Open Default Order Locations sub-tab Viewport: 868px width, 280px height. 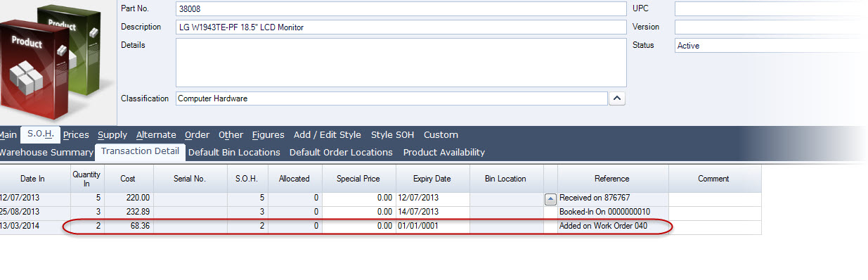coord(341,152)
